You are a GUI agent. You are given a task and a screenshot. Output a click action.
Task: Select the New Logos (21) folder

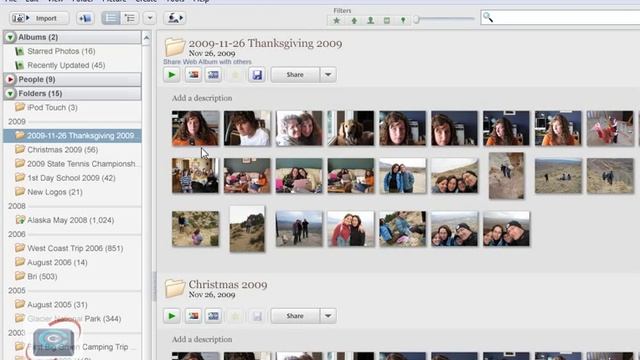(55, 192)
